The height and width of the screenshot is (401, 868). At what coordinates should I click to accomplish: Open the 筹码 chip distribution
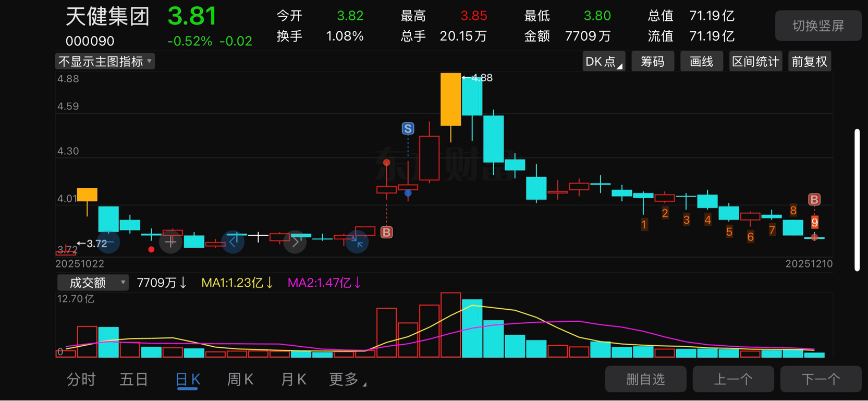(653, 62)
